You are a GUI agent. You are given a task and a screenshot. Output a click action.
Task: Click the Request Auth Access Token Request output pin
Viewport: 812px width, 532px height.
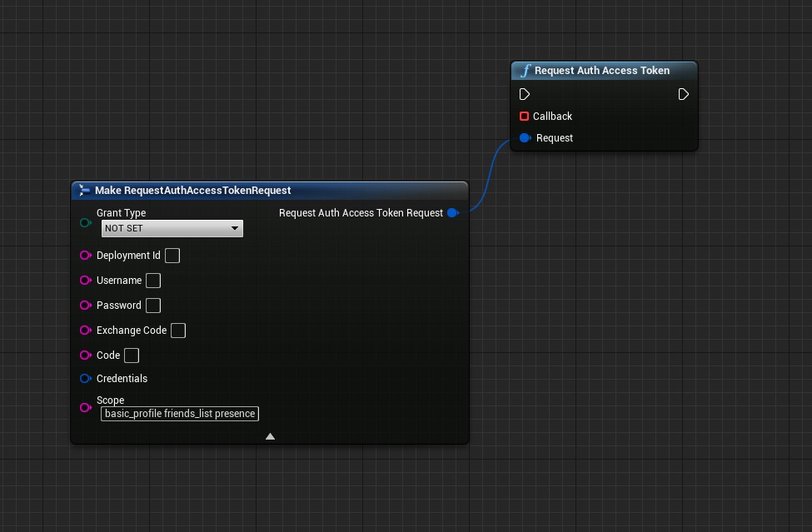click(x=452, y=213)
